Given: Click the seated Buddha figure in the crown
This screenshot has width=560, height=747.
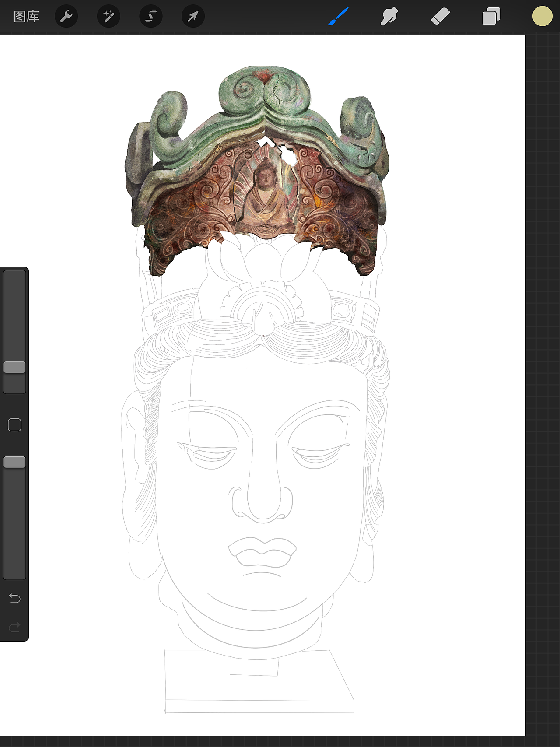Looking at the screenshot, I should [x=265, y=198].
